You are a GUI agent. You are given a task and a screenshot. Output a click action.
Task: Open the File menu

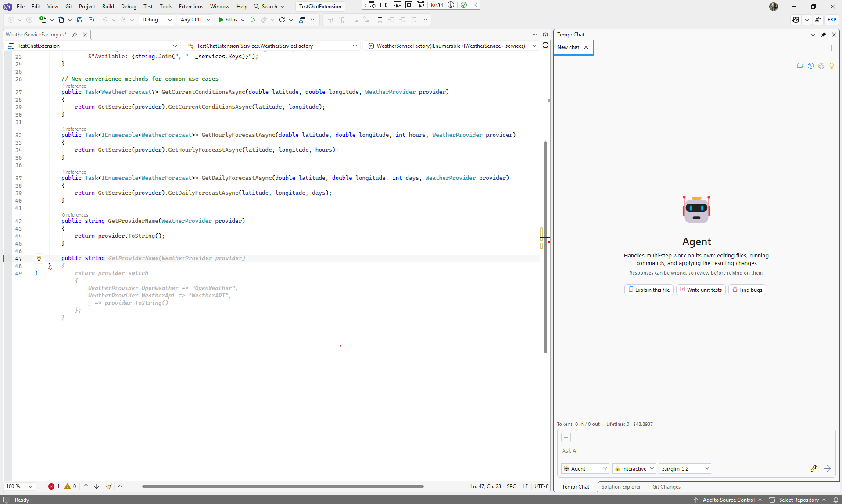pyautogui.click(x=21, y=7)
